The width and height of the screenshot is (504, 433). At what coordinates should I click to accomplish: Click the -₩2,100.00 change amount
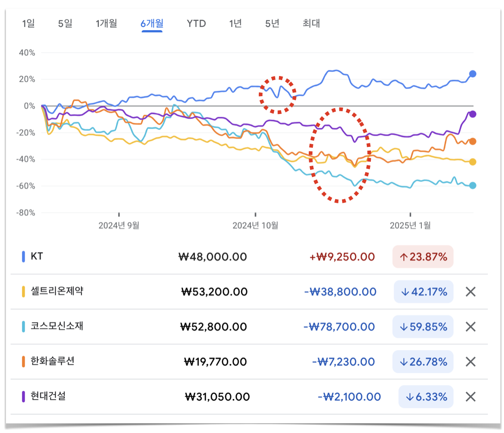pos(349,397)
